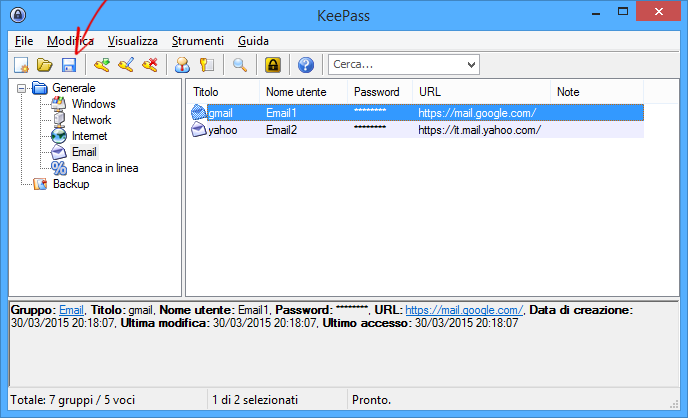Click the Backup group icon
Image resolution: width=688 pixels, height=418 pixels.
click(40, 184)
